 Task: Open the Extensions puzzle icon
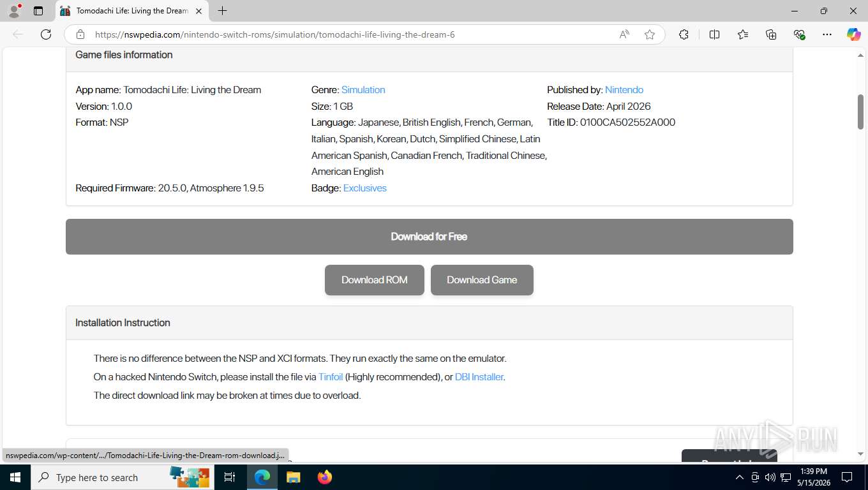coord(684,34)
